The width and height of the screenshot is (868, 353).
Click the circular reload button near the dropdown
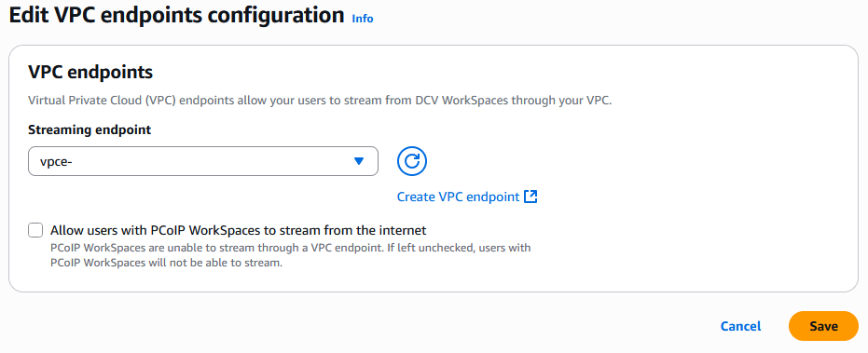411,161
